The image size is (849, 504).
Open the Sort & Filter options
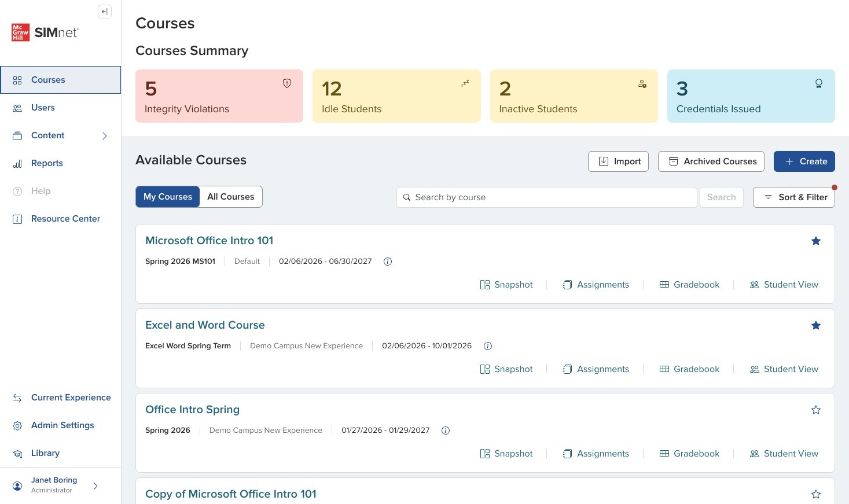(x=794, y=197)
